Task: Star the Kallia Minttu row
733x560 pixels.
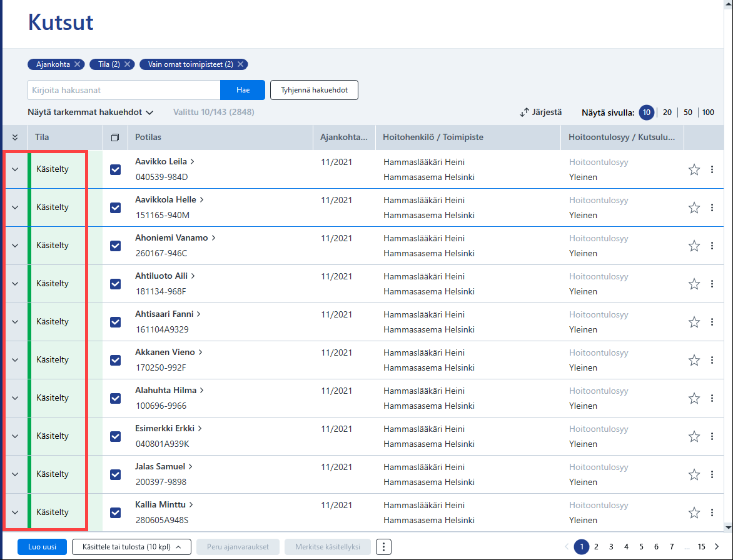Action: point(694,513)
